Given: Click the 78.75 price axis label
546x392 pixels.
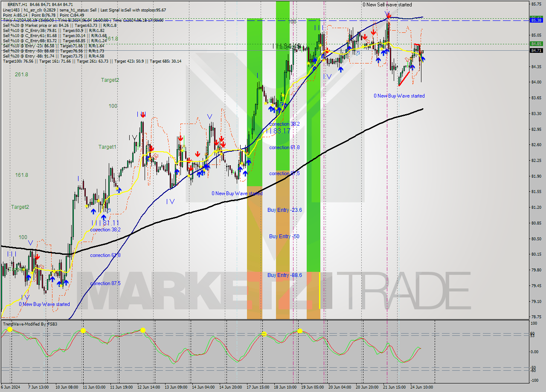Looking at the screenshot, I should coord(536,317).
